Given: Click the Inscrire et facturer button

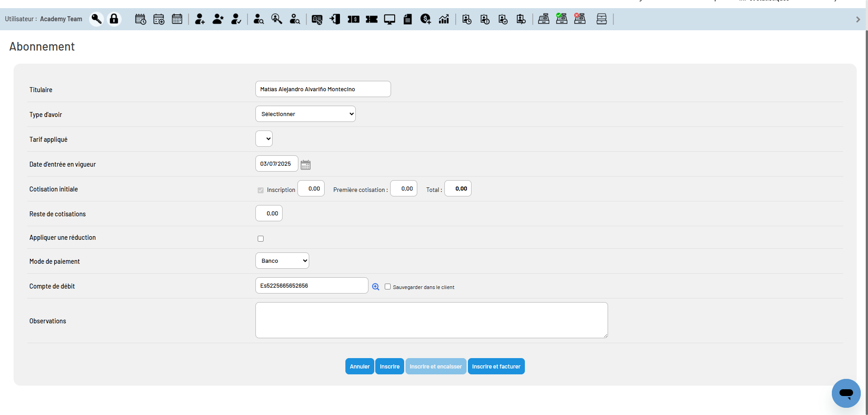Looking at the screenshot, I should (x=496, y=366).
